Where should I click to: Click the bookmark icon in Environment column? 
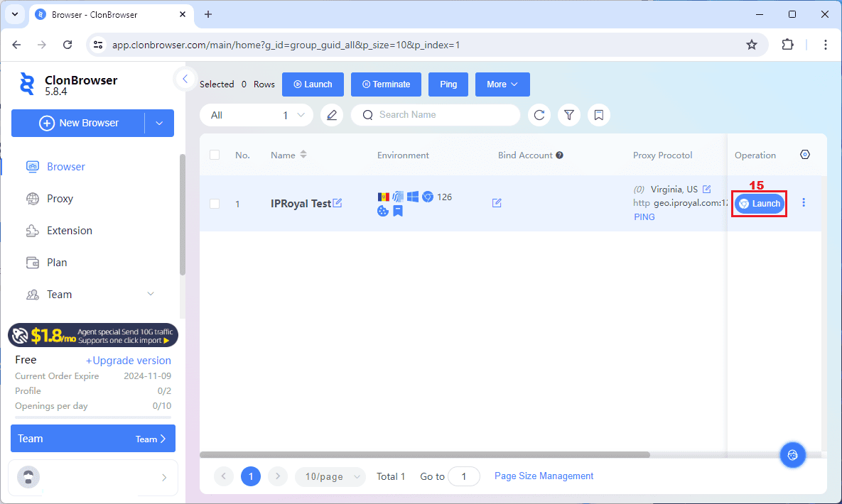click(398, 211)
